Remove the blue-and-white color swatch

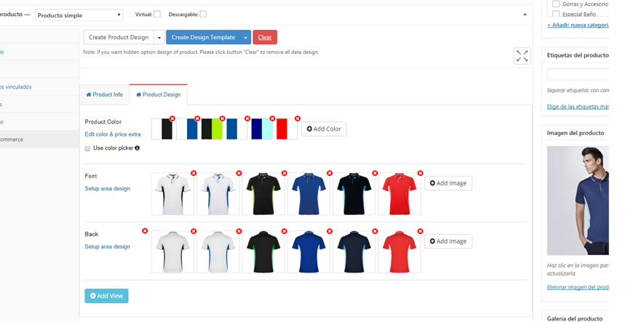(247, 118)
